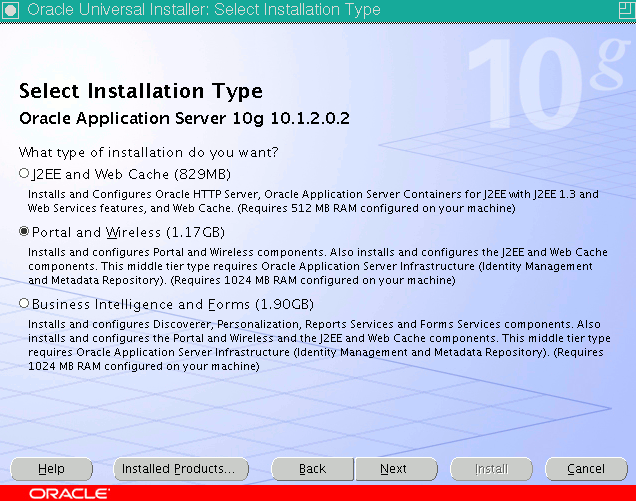Proceed with the Next button
The height and width of the screenshot is (501, 636).
coord(396,469)
